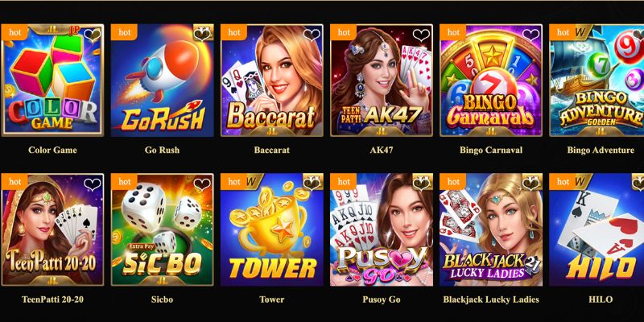Launch the HILO card game thumbnail

597,229
